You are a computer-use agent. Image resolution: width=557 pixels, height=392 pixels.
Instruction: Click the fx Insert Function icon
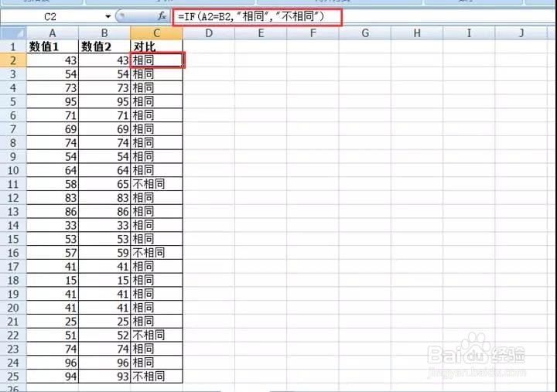(x=162, y=16)
